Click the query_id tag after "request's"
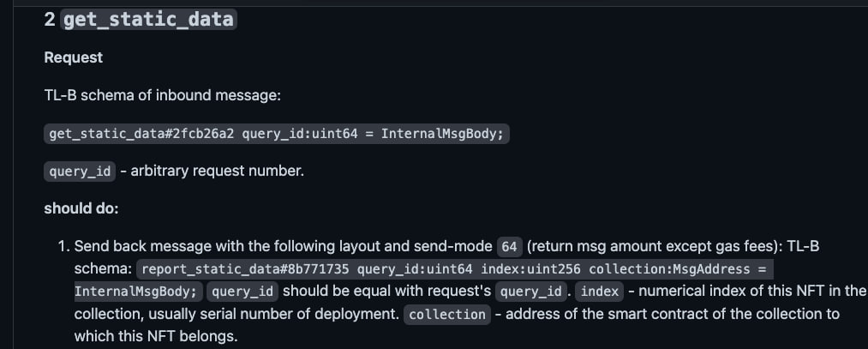868x349 pixels. click(531, 292)
